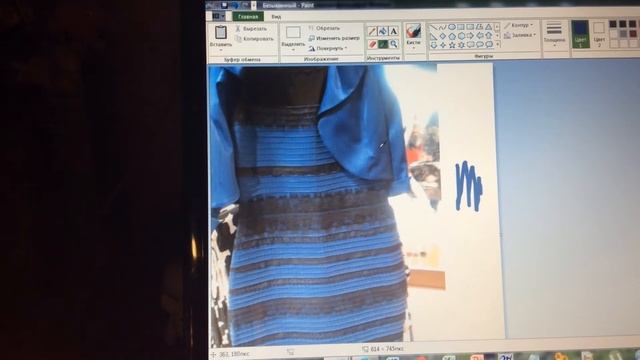Switch to the Главная (Home) tab

[x=248, y=16]
